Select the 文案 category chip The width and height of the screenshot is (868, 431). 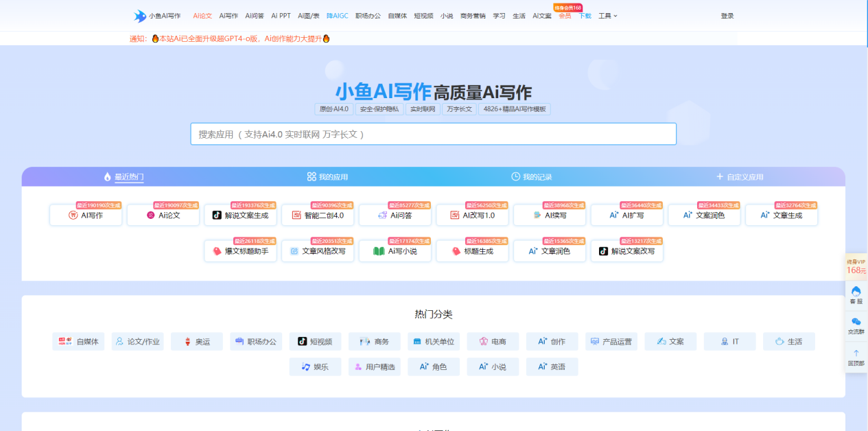click(670, 341)
